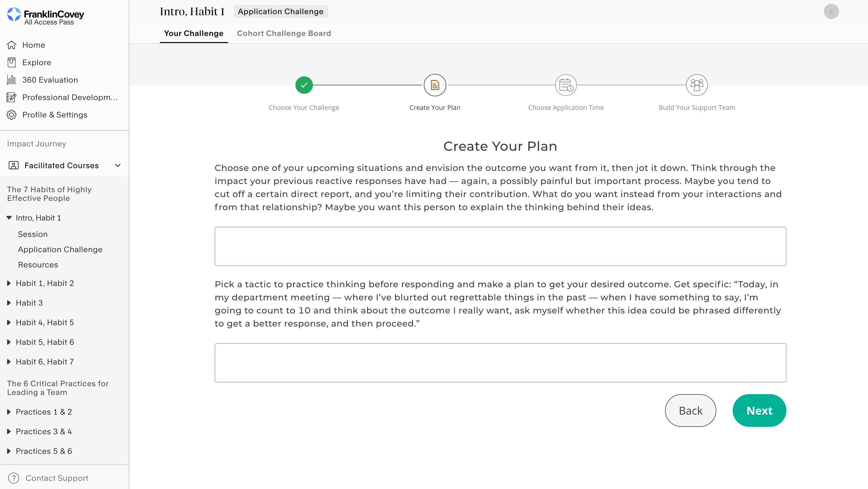Click the Profile & Settings gear icon
Viewport: 868px width, 489px height.
coord(11,114)
